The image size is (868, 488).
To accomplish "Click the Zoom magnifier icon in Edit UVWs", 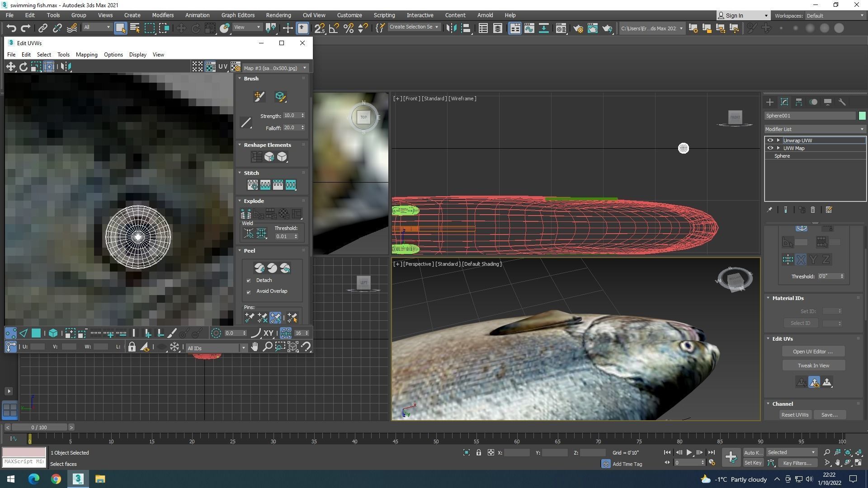I will click(x=267, y=347).
